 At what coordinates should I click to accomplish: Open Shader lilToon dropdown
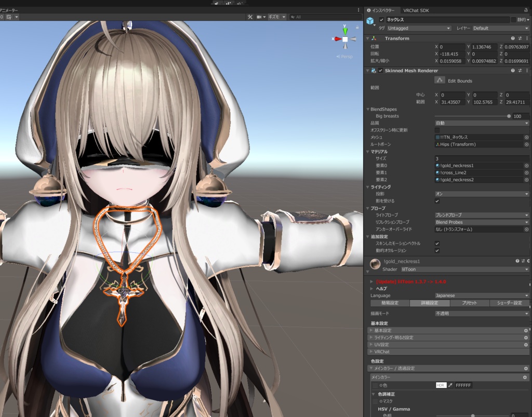click(465, 270)
